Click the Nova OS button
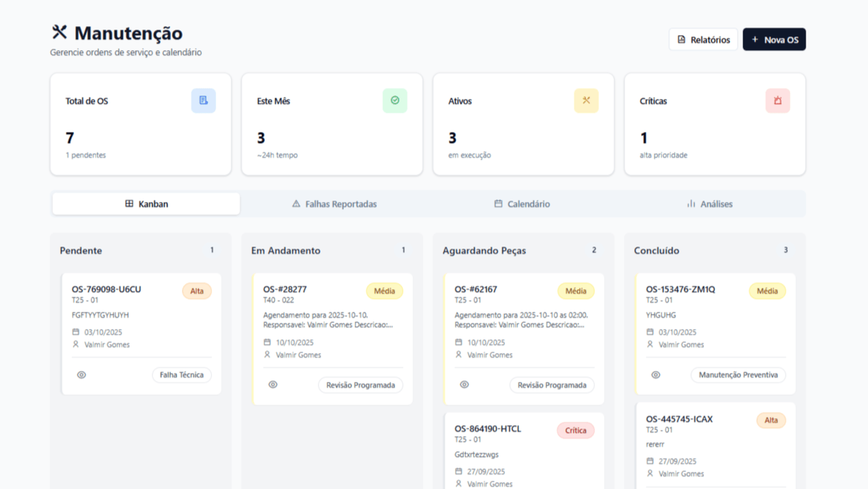The width and height of the screenshot is (868, 489). (x=774, y=40)
